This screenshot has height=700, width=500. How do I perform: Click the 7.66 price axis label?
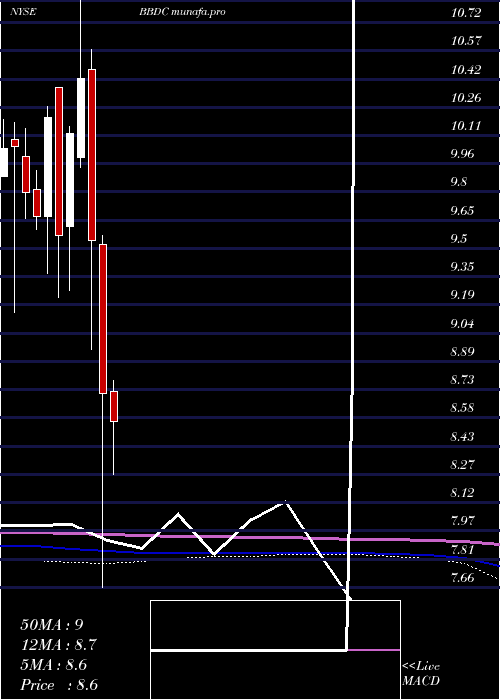tap(464, 577)
